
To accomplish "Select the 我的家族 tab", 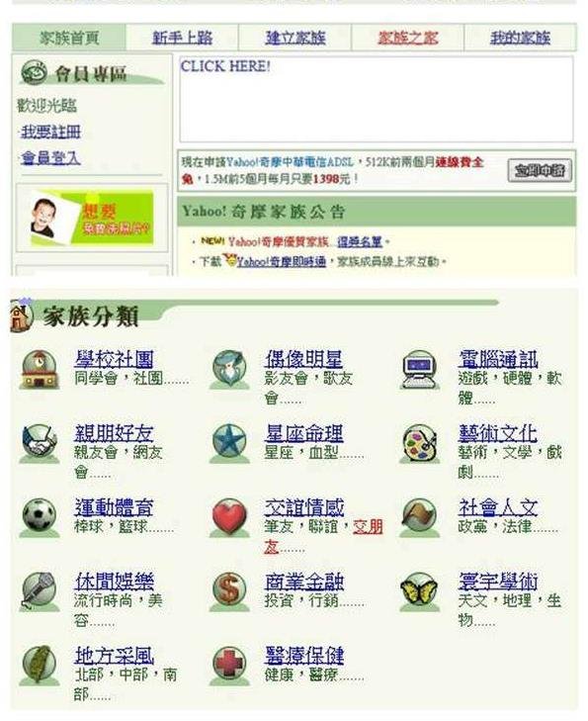I will pos(520,38).
